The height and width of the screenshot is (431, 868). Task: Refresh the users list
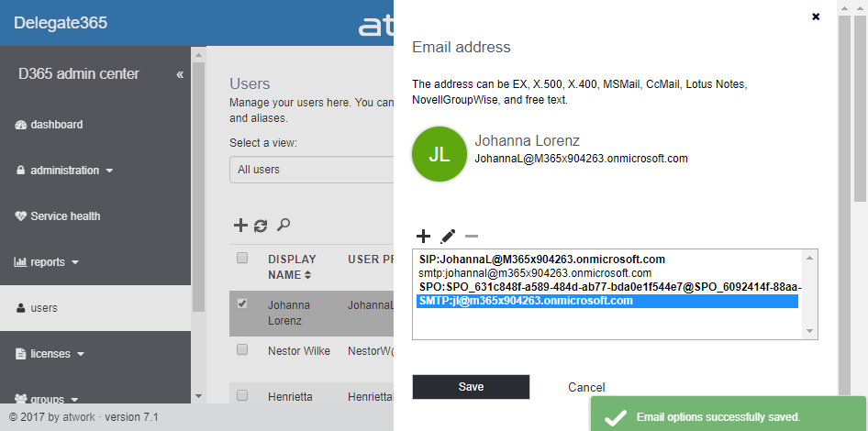click(x=261, y=226)
